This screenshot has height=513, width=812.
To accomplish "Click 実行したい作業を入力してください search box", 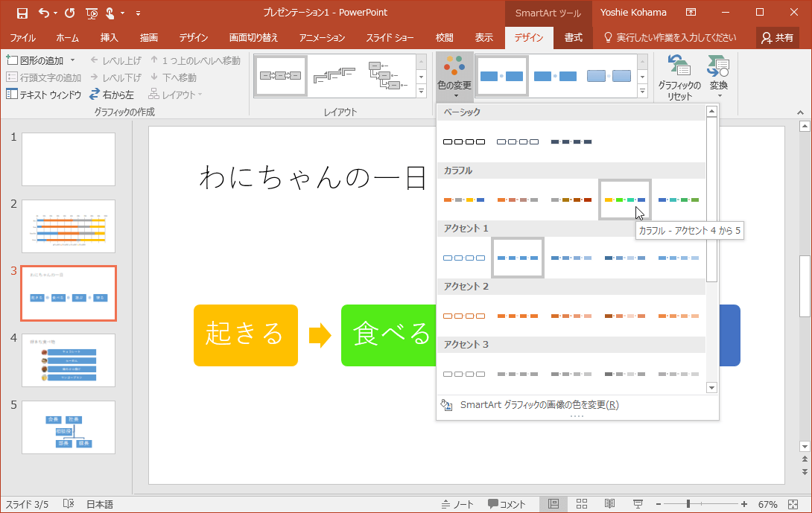I will [x=670, y=38].
